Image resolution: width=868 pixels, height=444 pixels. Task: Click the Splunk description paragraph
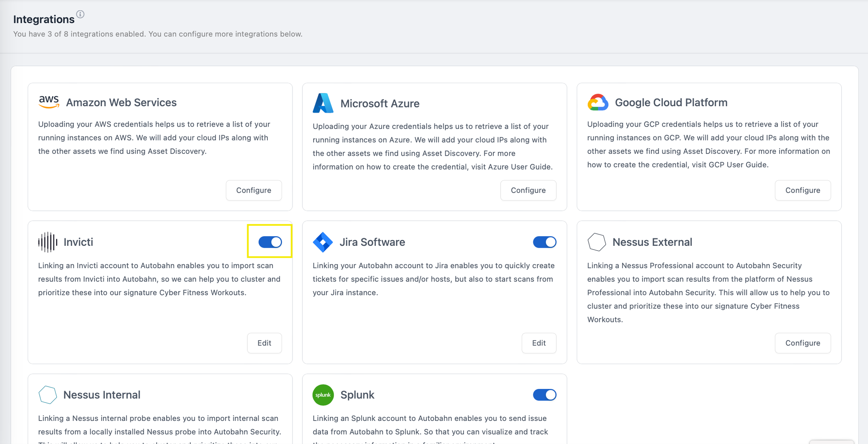[x=430, y=429]
